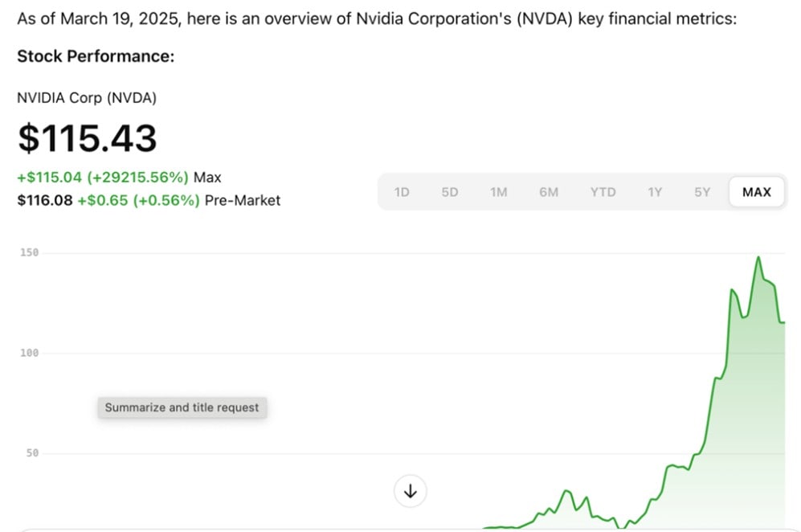Show the 6M price history
Viewport: 801px width, 532px height.
[x=549, y=192]
